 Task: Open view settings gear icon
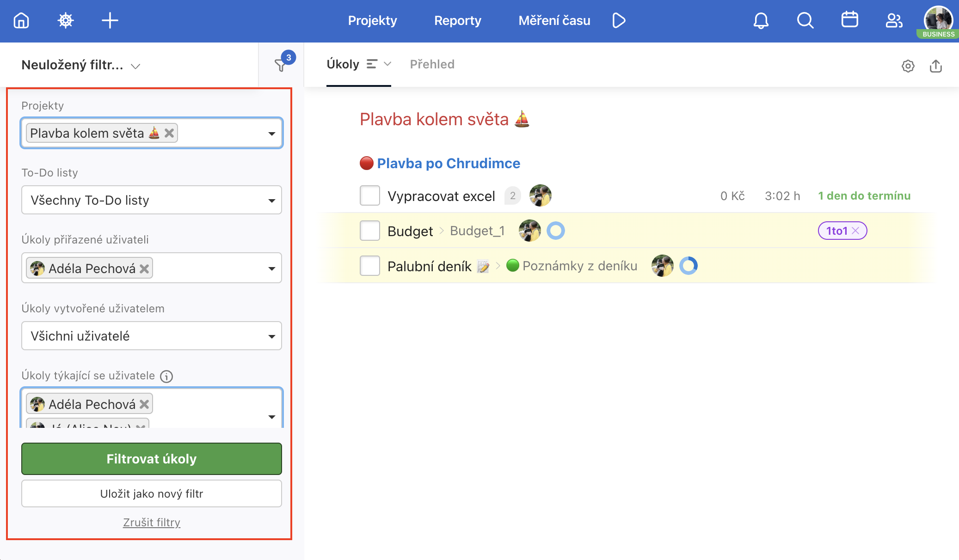click(908, 66)
